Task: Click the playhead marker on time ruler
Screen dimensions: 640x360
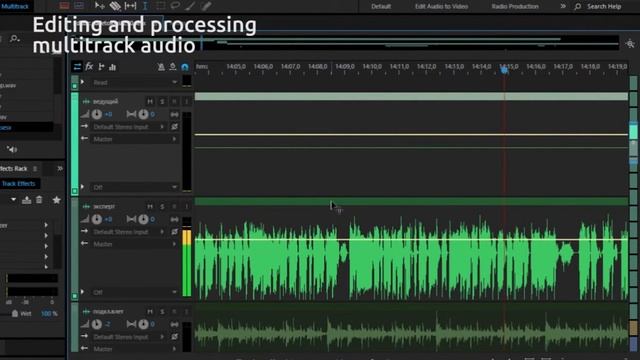Action: [x=504, y=70]
